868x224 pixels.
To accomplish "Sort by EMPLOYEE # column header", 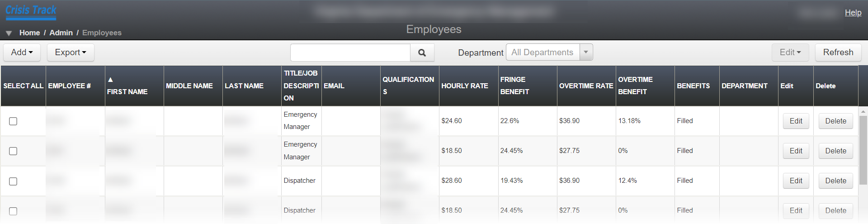I will pyautogui.click(x=75, y=86).
